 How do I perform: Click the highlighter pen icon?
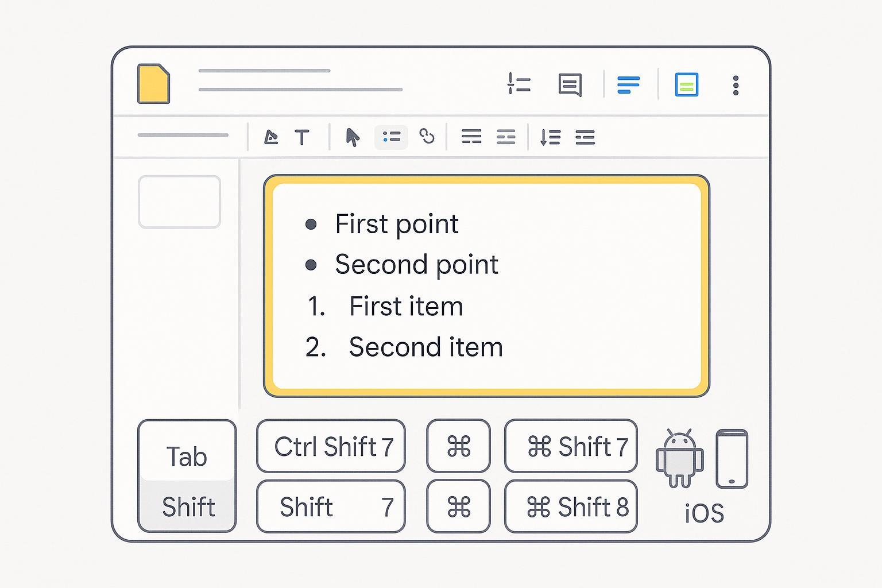coord(270,137)
